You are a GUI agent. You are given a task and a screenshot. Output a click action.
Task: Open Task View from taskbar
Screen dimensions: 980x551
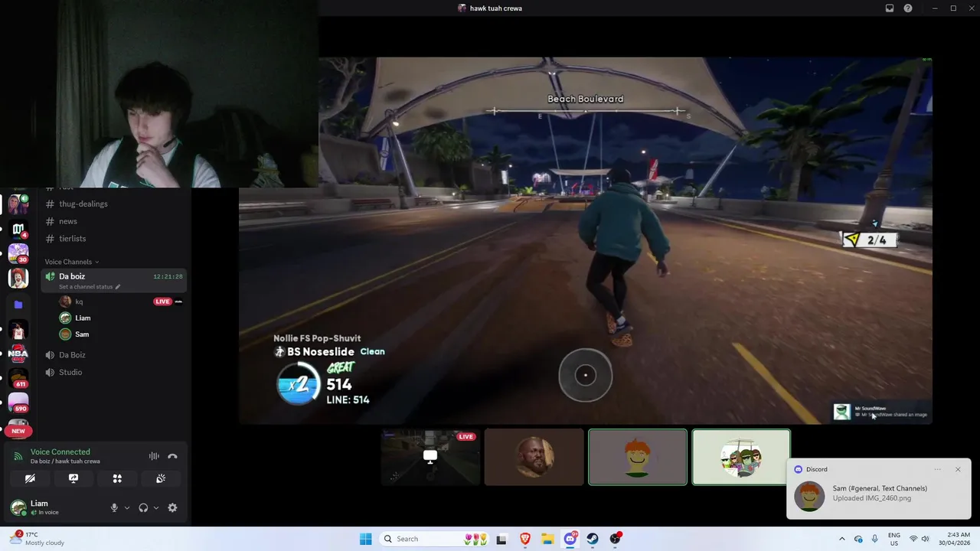[x=501, y=539]
